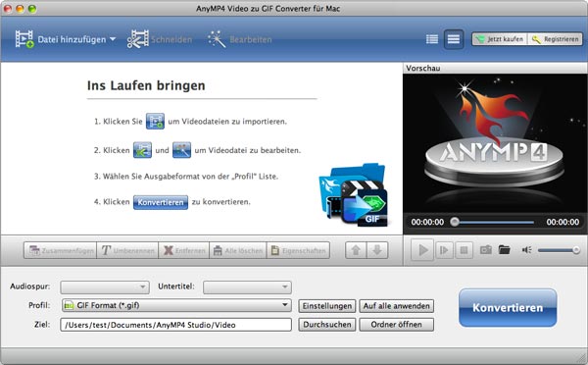Screen dimensions: 588x365
Task: Open the snapshot folder icon
Action: click(x=505, y=250)
